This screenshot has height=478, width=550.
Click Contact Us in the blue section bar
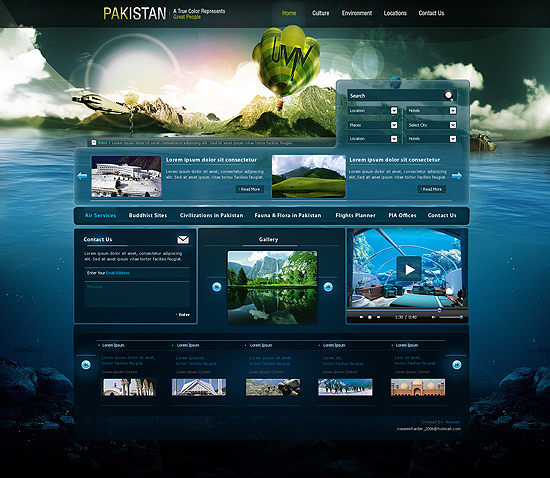tap(442, 215)
